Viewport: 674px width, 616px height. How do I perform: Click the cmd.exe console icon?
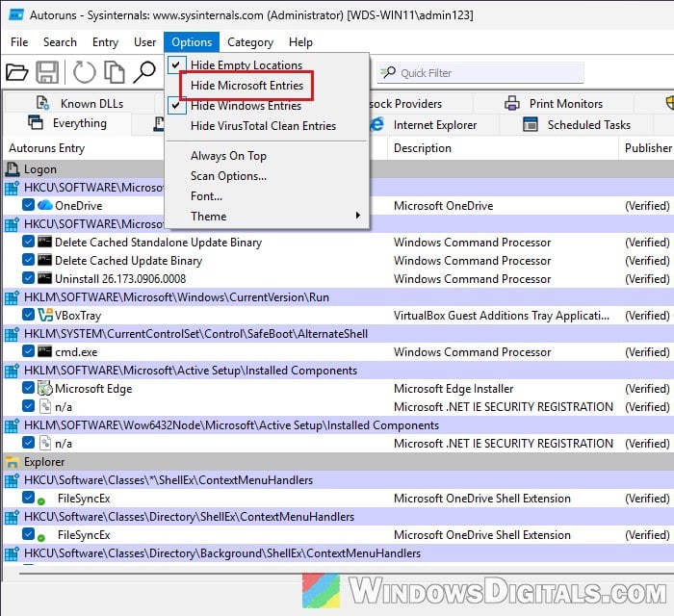click(44, 352)
